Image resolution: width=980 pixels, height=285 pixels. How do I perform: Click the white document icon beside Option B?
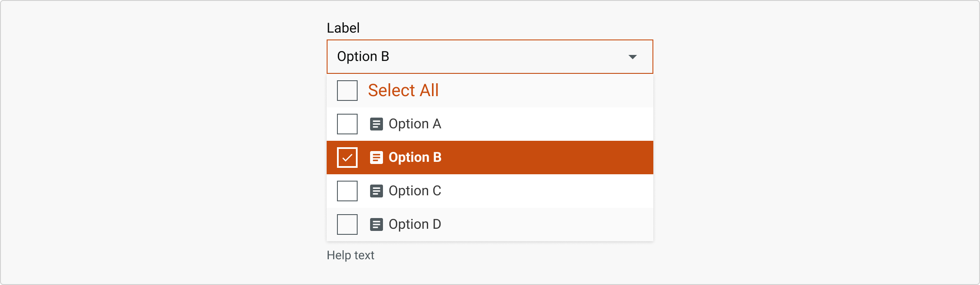376,158
